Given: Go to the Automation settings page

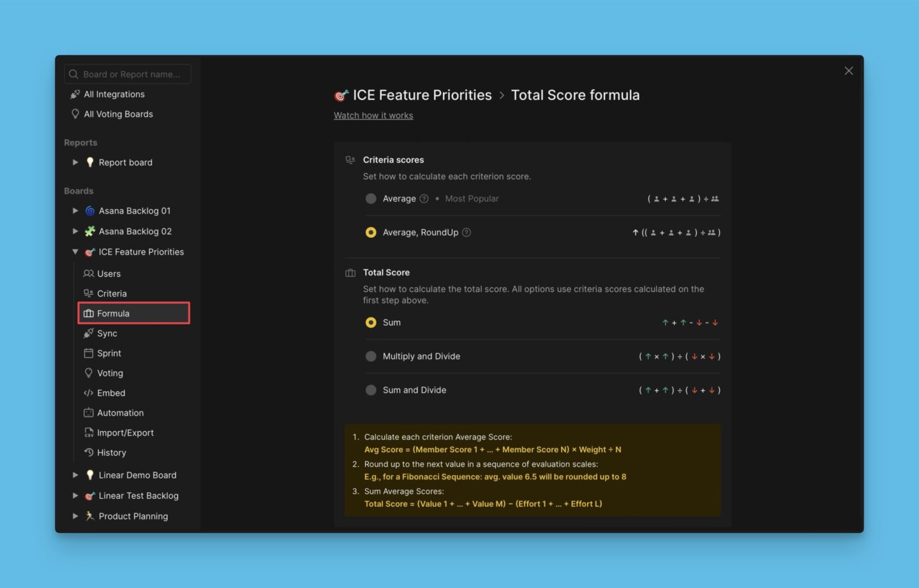Looking at the screenshot, I should pyautogui.click(x=120, y=413).
